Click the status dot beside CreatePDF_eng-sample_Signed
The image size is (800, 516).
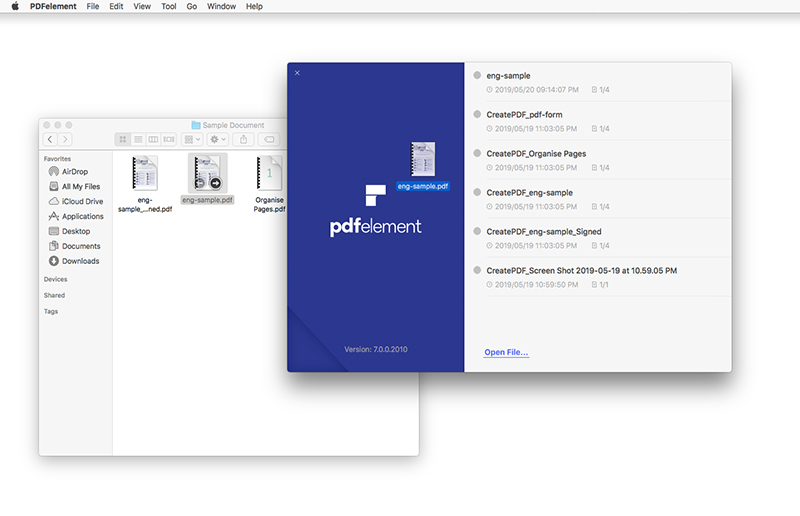477,231
